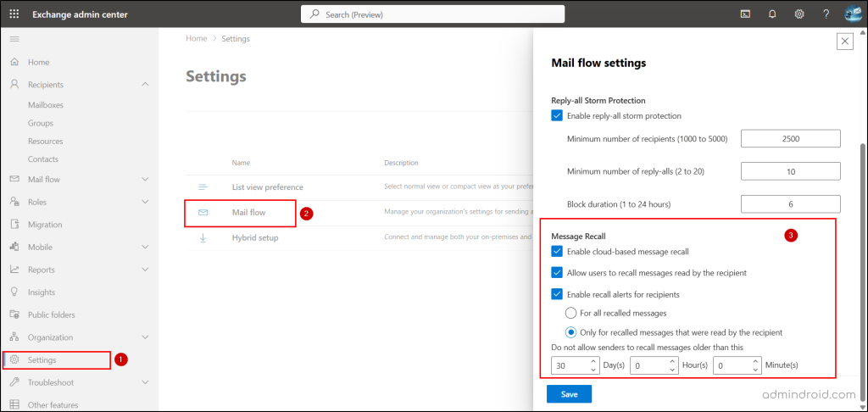Edit Block duration hours field
Screen dimensions: 868x412
click(791, 203)
